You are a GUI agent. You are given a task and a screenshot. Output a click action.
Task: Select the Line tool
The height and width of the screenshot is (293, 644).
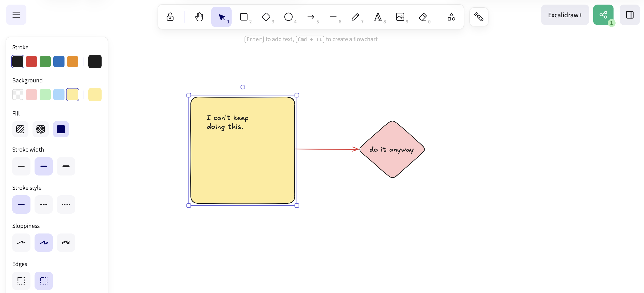[333, 17]
